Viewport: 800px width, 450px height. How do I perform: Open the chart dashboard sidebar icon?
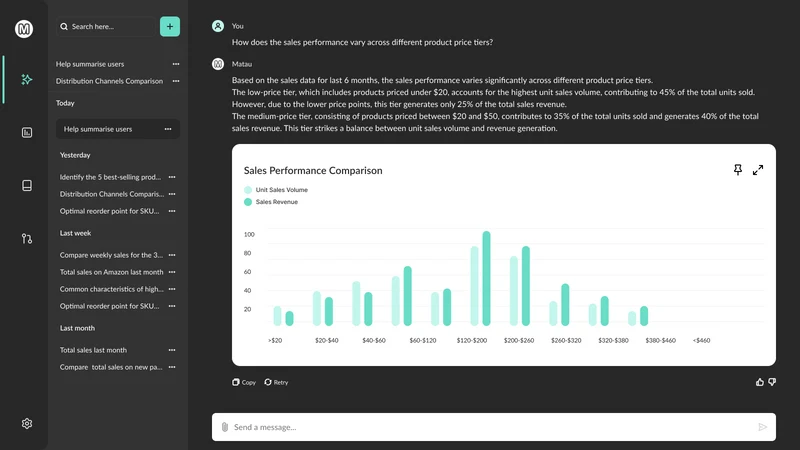(x=27, y=133)
